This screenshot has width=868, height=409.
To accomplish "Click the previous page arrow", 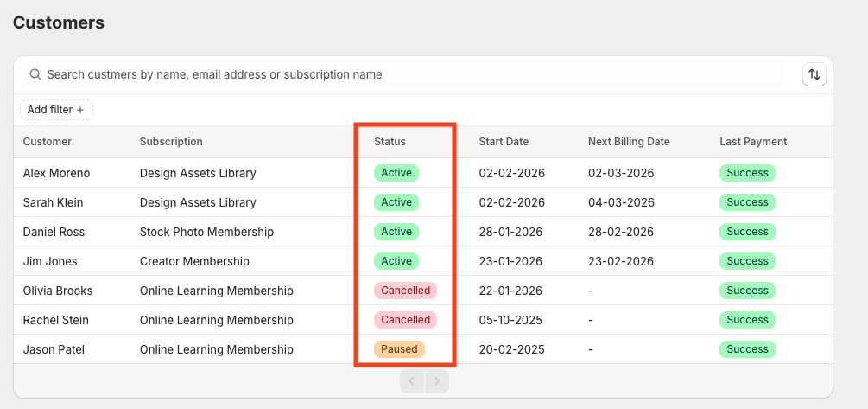I will [x=412, y=381].
